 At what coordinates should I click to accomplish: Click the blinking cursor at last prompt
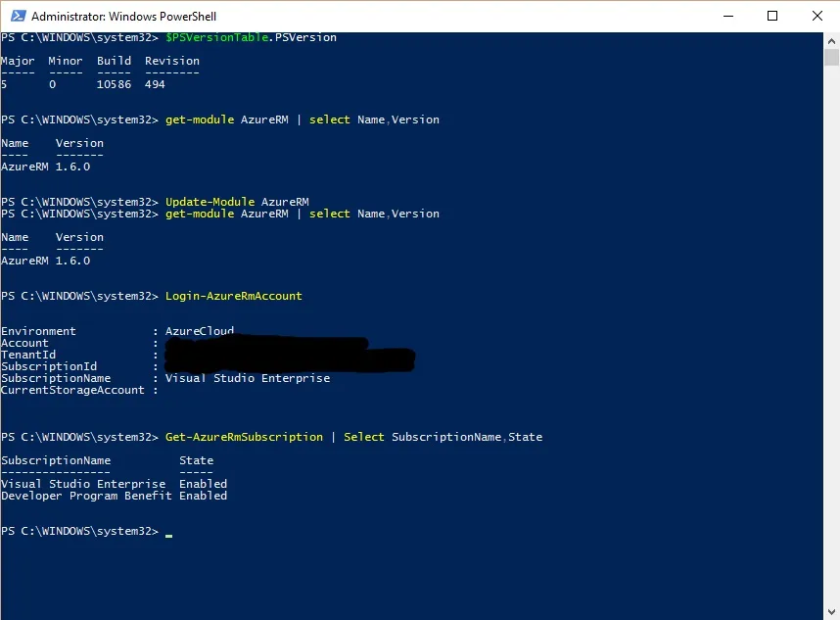point(168,534)
